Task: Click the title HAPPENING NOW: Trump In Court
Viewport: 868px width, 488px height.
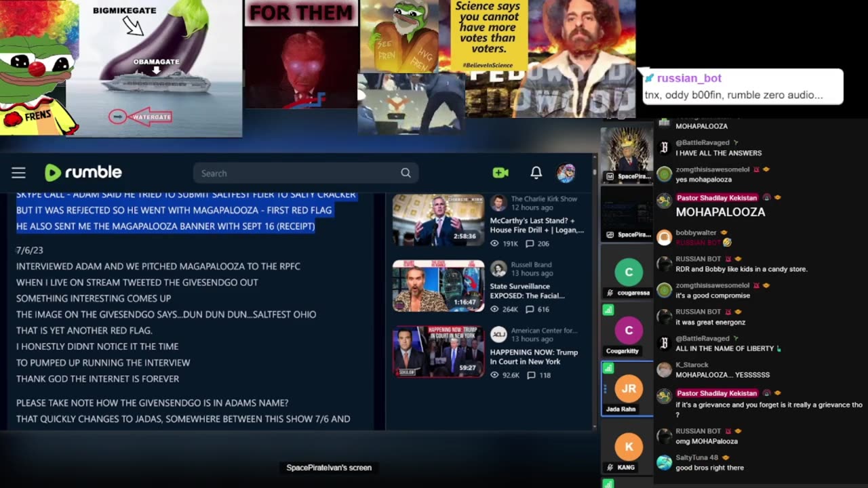Action: point(534,357)
